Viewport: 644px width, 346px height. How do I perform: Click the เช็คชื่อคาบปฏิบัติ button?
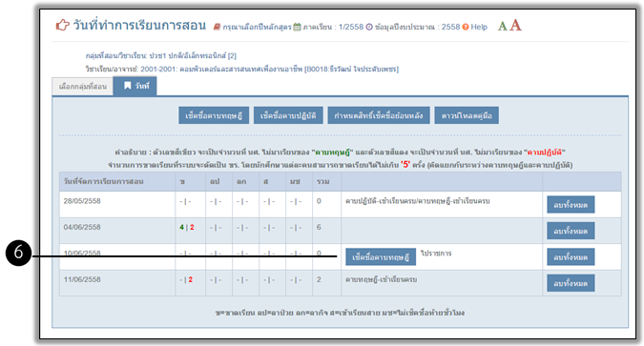(288, 115)
